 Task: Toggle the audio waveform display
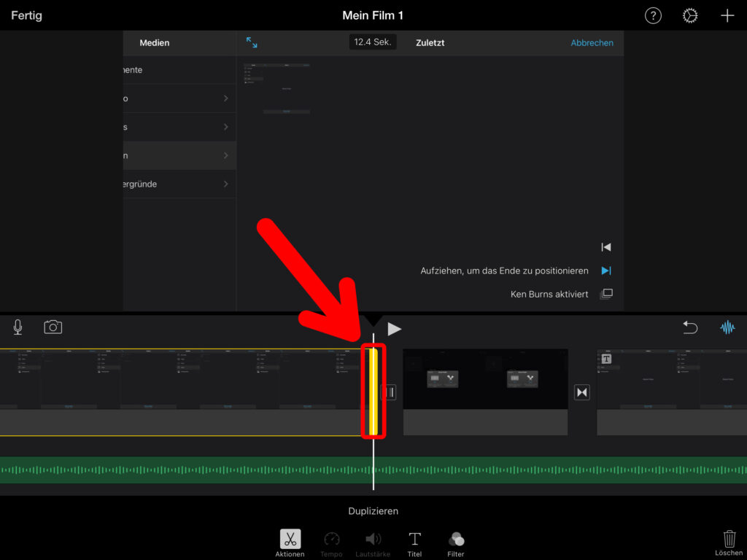click(x=727, y=327)
